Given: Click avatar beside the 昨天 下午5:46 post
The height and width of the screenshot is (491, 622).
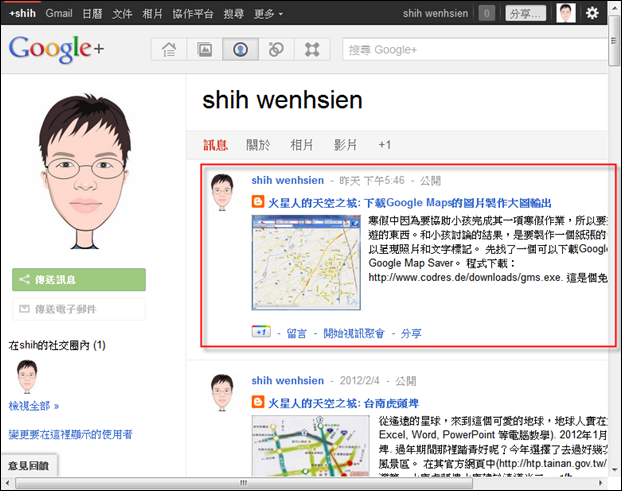Looking at the screenshot, I should [222, 192].
